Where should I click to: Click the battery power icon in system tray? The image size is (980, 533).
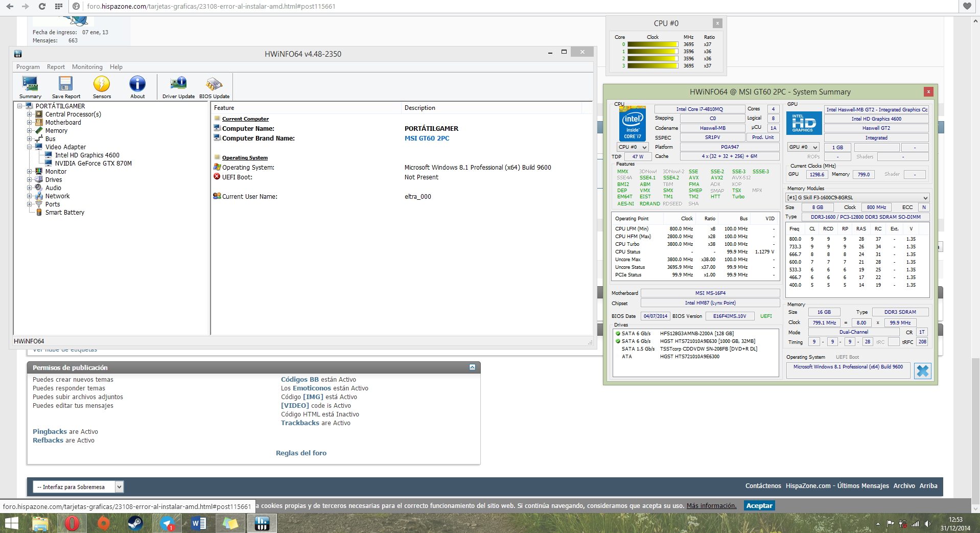click(903, 524)
